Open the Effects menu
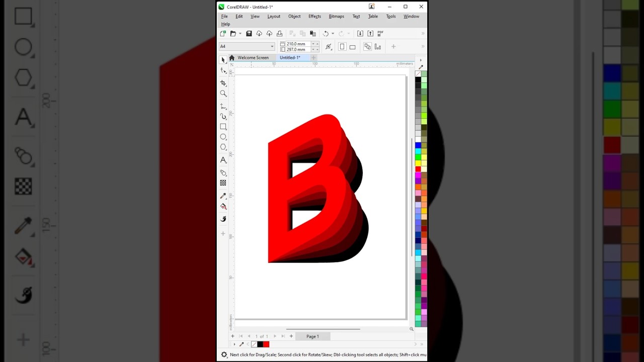Image resolution: width=644 pixels, height=362 pixels. (x=314, y=16)
